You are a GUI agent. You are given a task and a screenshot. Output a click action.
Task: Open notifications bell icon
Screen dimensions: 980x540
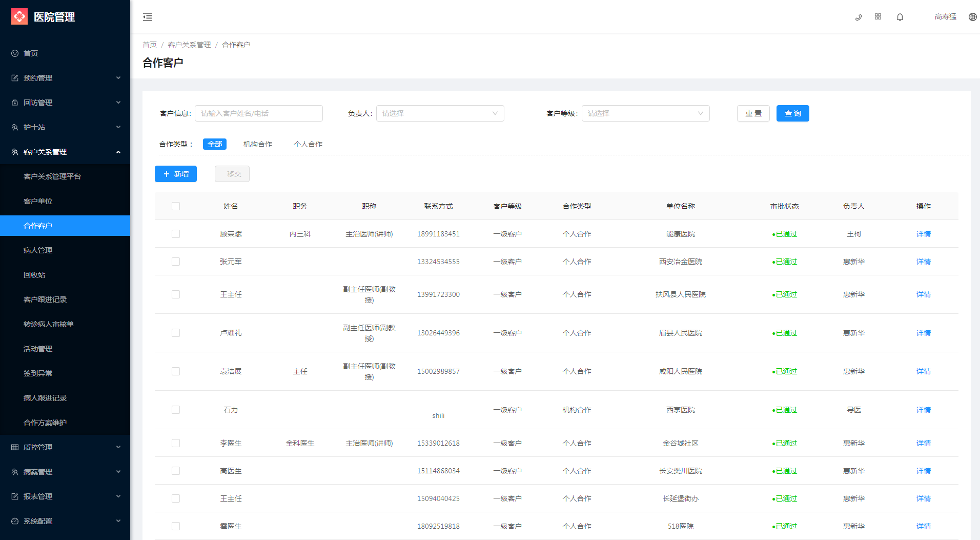(x=900, y=17)
